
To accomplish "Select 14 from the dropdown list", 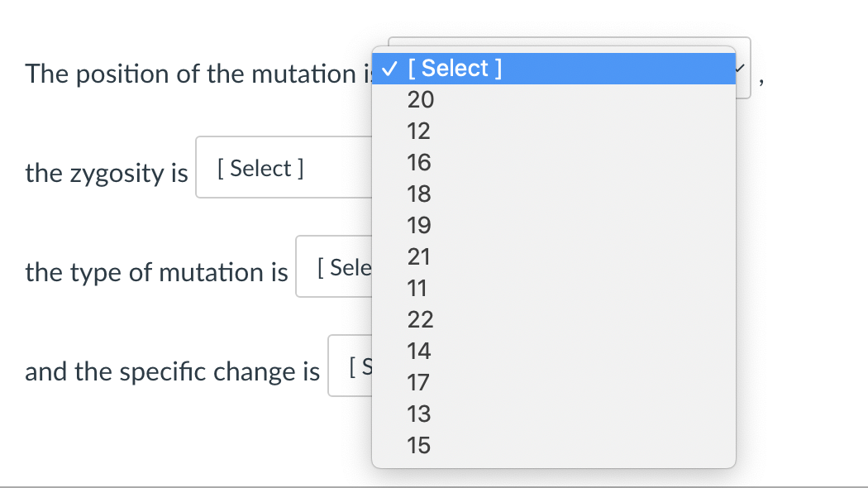I will click(419, 351).
